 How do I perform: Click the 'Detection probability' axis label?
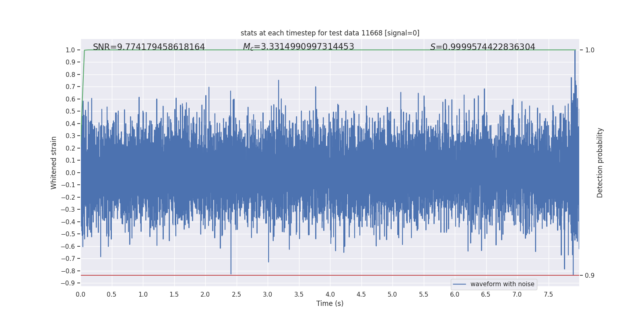point(600,163)
